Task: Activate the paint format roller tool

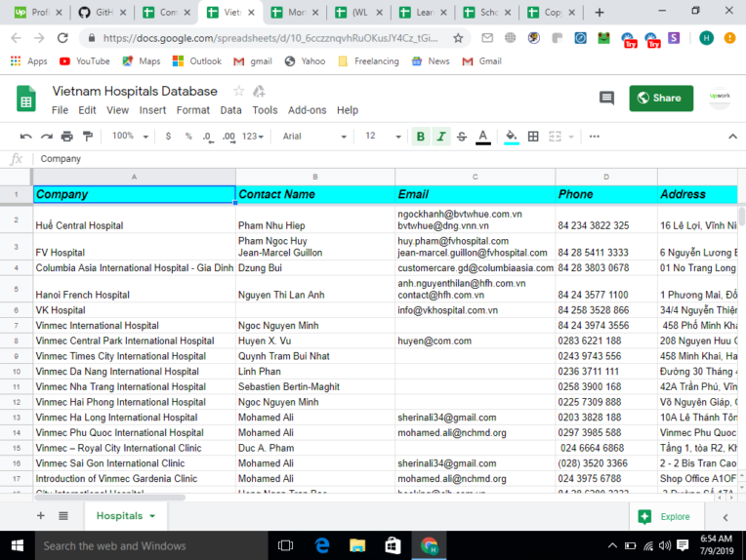Action: 88,137
